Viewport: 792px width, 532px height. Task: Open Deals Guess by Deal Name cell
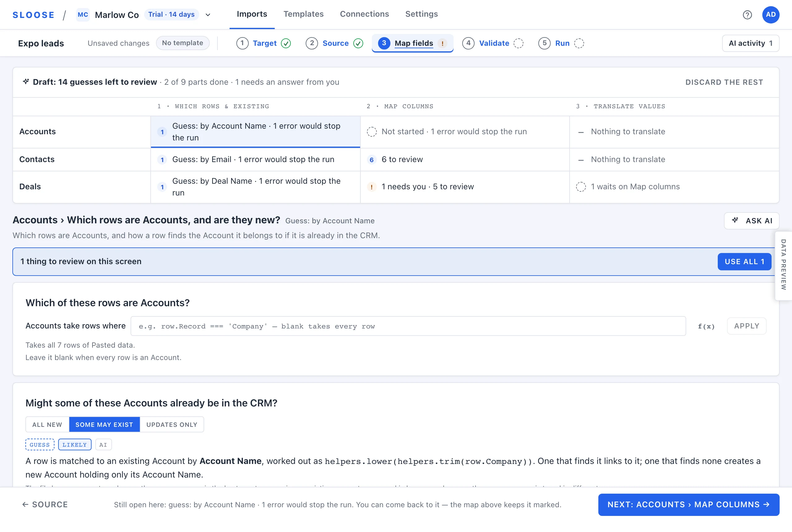tap(255, 187)
